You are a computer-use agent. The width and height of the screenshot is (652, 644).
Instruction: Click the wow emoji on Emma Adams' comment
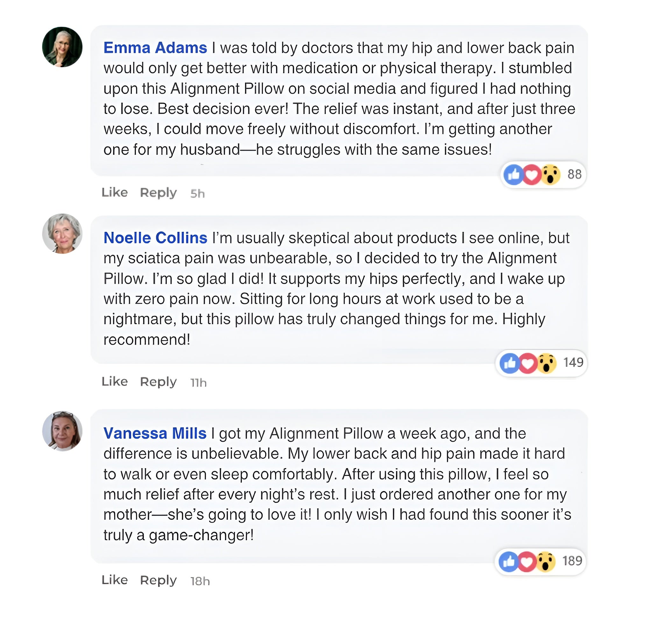point(550,175)
